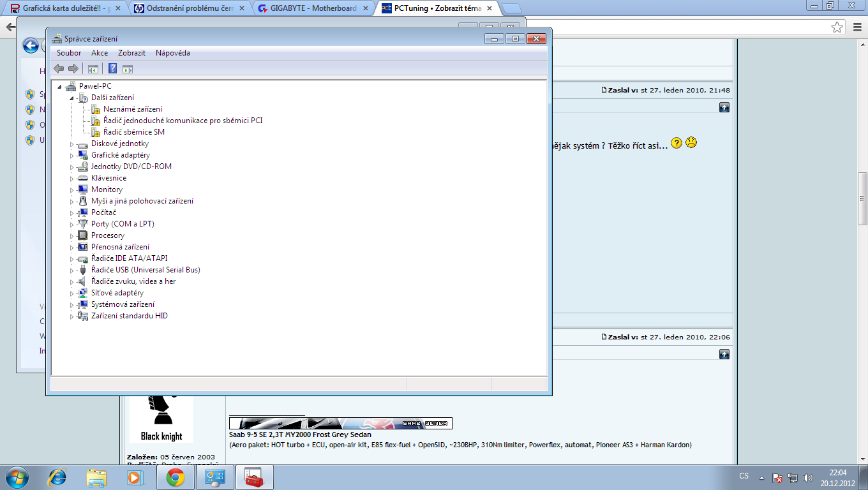
Task: Expand the Procesory category
Action: click(x=71, y=236)
